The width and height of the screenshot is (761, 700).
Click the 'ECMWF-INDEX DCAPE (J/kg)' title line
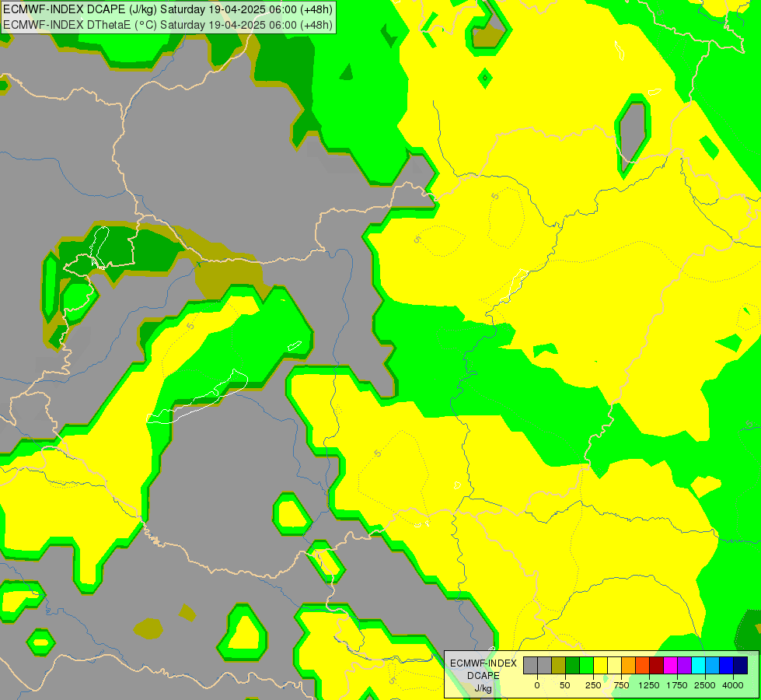click(x=168, y=9)
